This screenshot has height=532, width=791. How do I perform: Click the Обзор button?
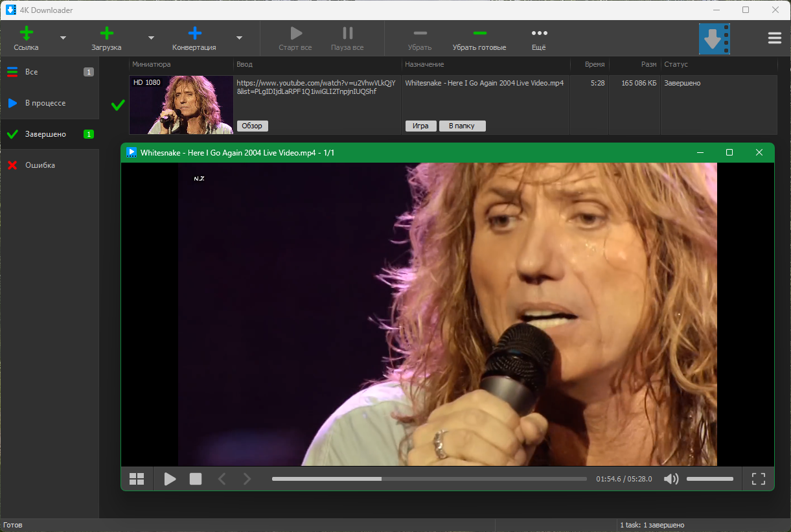253,126
